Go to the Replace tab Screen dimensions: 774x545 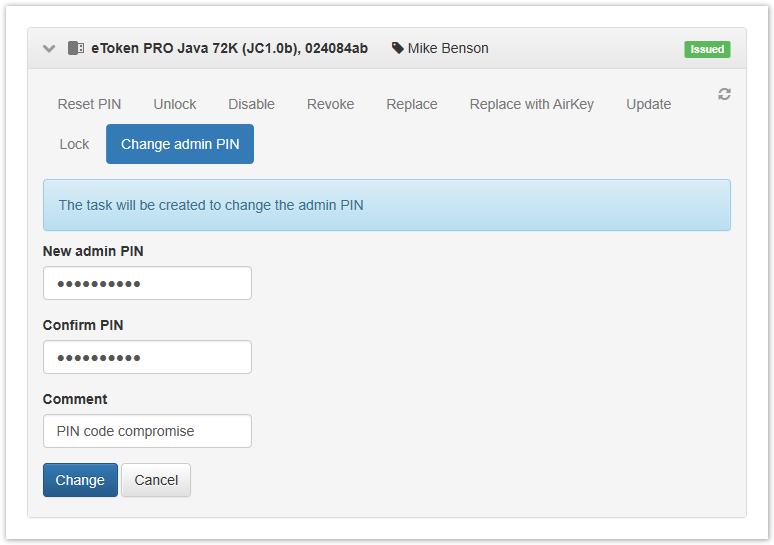pyautogui.click(x=412, y=104)
